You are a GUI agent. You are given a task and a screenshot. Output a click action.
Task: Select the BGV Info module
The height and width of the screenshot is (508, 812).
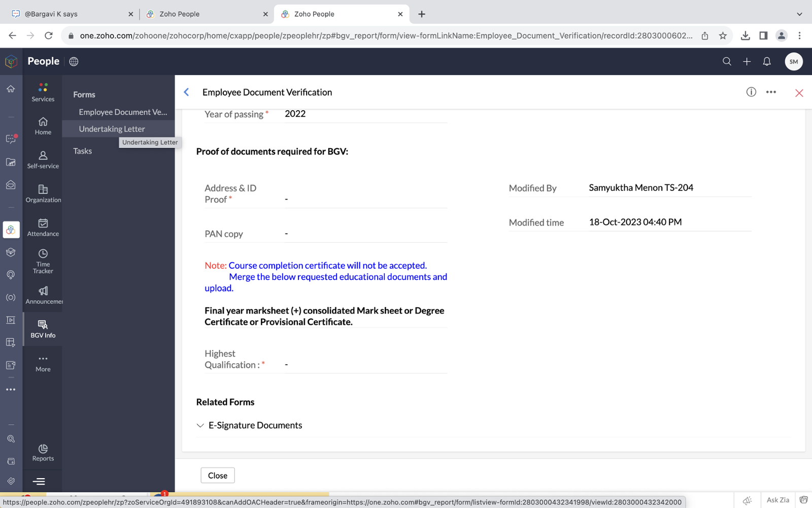(x=43, y=329)
